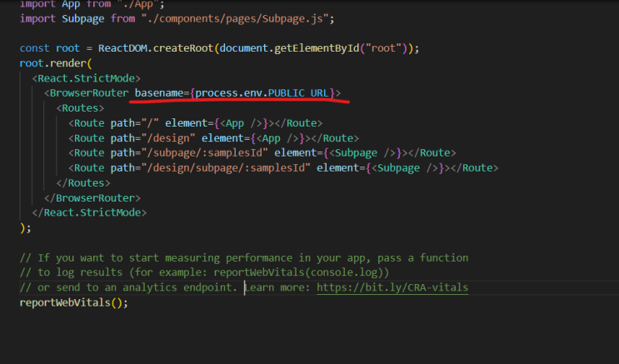This screenshot has width=619, height=364.
Task: Click the const root variable declaration
Action: click(50, 48)
